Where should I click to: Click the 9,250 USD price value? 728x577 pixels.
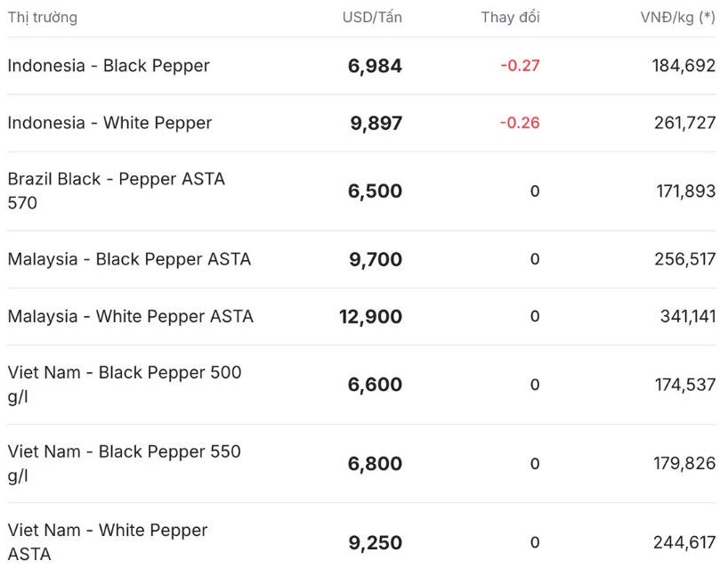375,542
